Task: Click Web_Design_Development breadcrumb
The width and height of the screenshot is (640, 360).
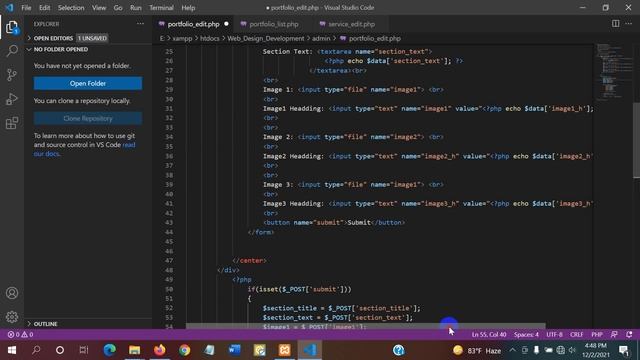Action: click(x=266, y=38)
